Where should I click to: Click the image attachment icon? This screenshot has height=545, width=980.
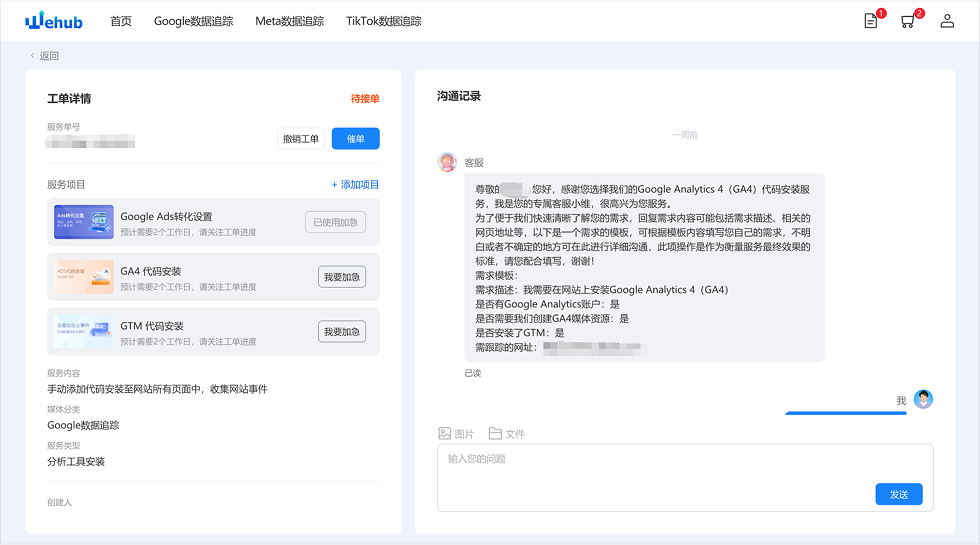click(445, 434)
